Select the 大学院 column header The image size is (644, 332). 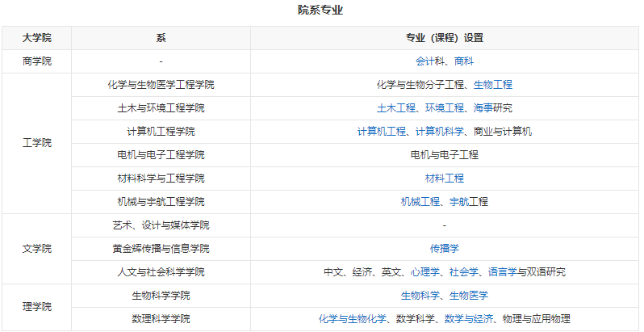(36, 38)
